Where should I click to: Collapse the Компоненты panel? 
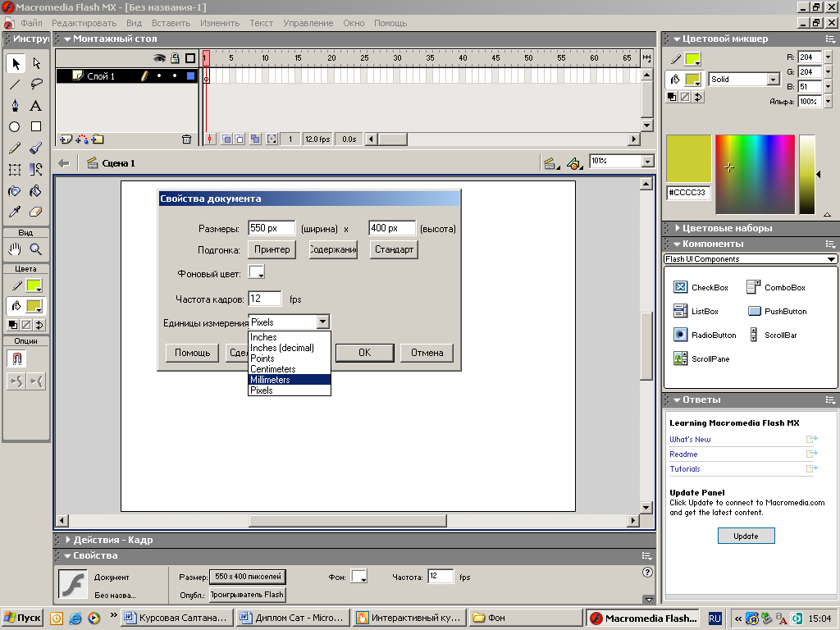[677, 244]
